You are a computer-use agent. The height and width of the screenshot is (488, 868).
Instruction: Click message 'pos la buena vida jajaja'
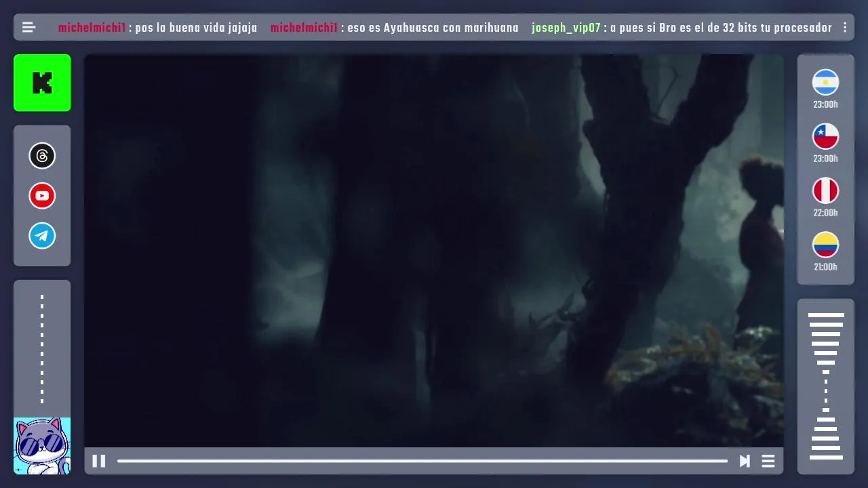click(197, 28)
